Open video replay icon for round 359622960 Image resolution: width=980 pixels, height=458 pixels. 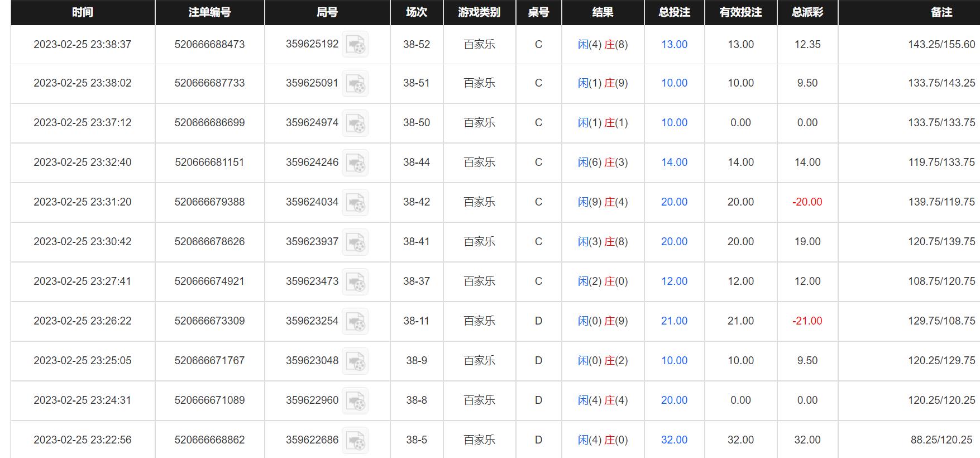point(355,400)
